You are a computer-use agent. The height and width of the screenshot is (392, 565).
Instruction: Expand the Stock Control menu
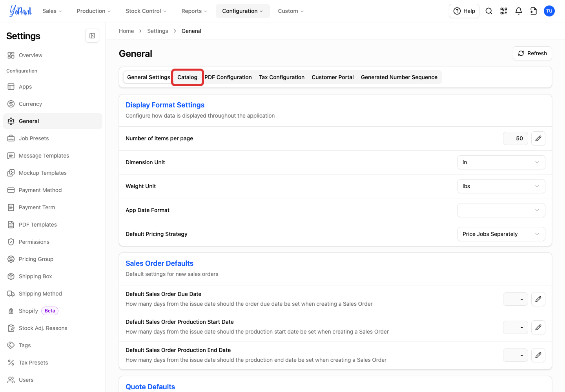coord(146,11)
